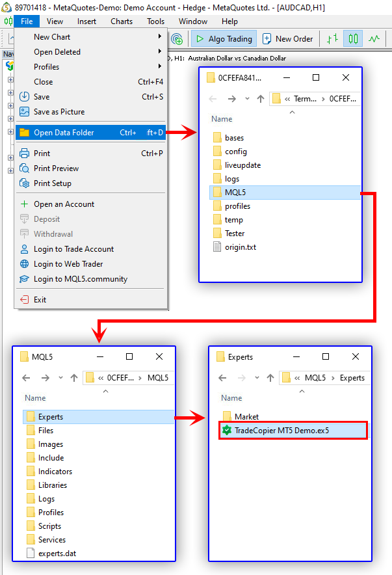Open Print Preview
Viewport: 392px width, 575px height.
point(91,168)
